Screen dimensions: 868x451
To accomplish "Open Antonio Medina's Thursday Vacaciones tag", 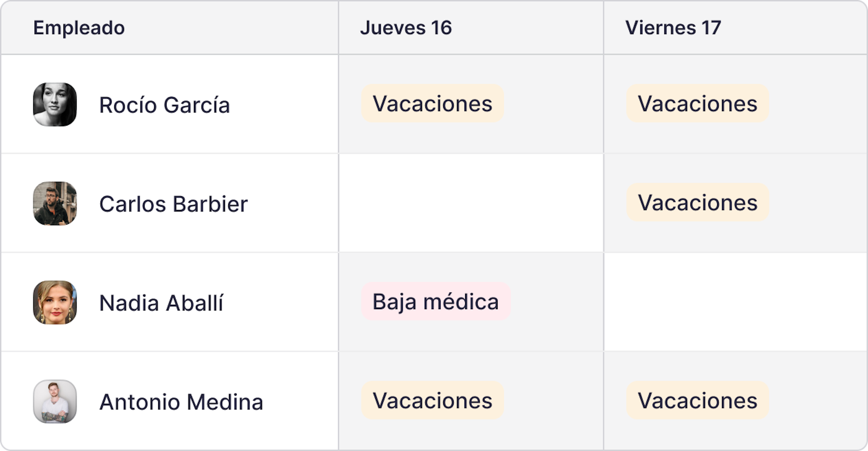I will 432,400.
